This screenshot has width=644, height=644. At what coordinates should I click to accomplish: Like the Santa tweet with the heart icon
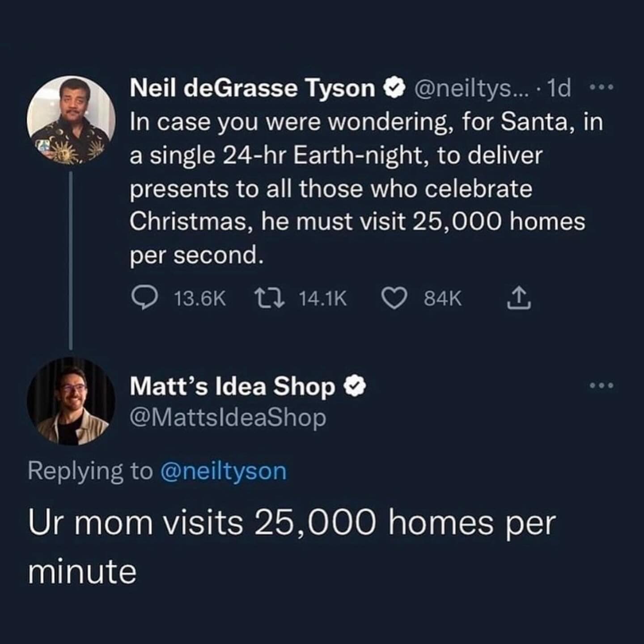tap(394, 298)
